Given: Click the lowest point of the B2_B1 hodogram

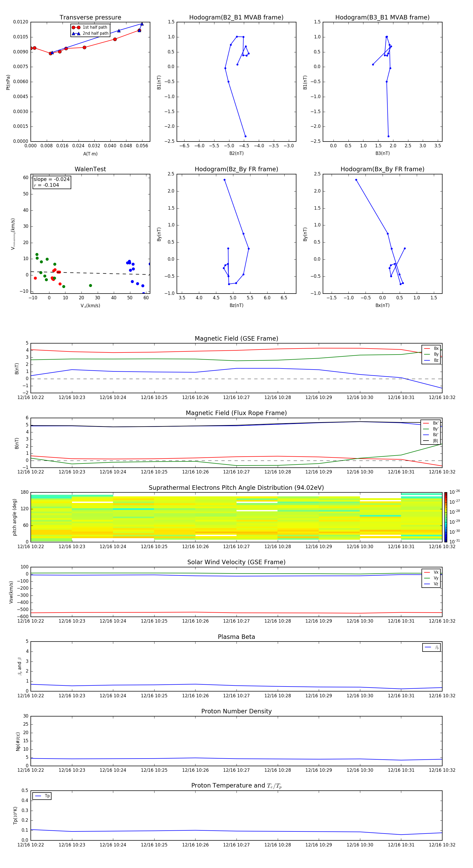Looking at the screenshot, I should pyautogui.click(x=245, y=136).
